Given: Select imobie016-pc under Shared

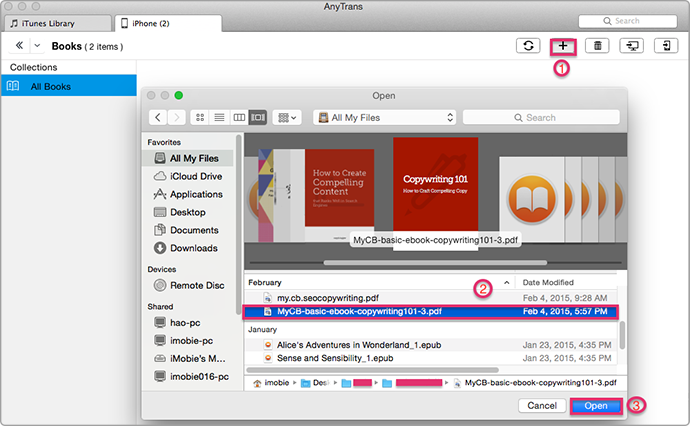Looking at the screenshot, I should (x=191, y=377).
